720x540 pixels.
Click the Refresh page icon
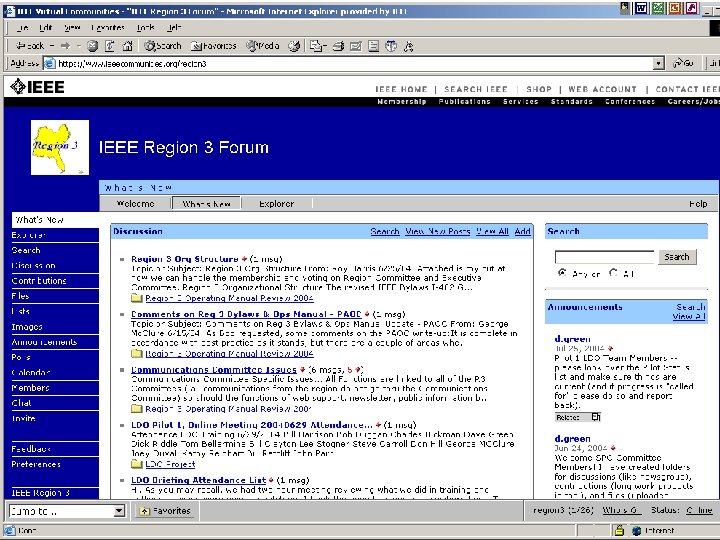tap(110, 46)
